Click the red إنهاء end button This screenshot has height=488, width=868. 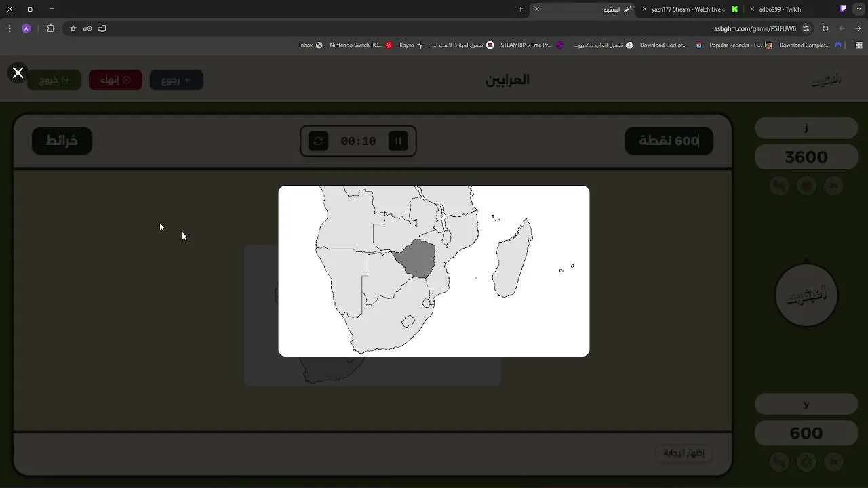tap(115, 80)
